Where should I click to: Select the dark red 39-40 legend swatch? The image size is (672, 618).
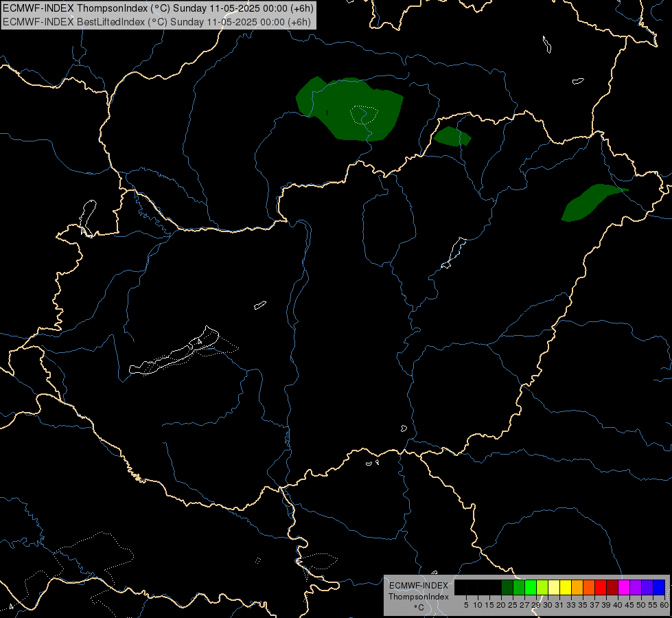click(612, 587)
